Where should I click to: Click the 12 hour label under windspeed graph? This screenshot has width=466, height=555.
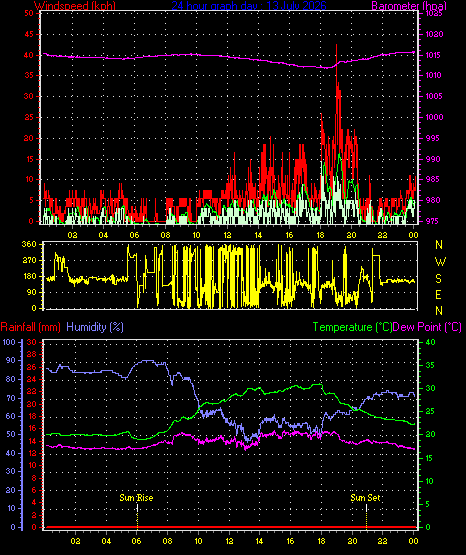(228, 235)
